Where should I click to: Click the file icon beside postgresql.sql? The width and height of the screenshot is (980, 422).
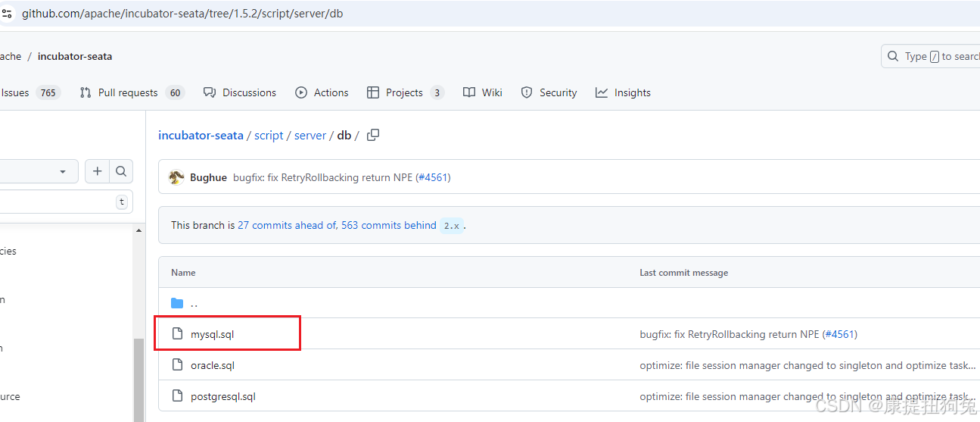click(177, 396)
